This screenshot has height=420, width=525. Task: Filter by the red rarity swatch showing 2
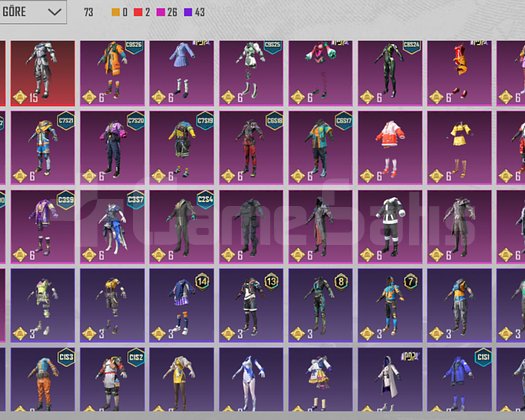[138, 12]
